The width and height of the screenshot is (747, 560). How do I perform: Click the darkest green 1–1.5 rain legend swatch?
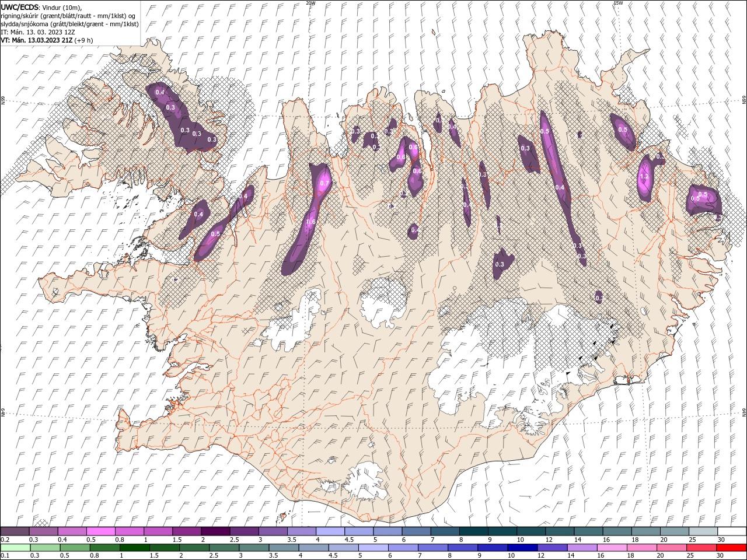click(x=135, y=548)
